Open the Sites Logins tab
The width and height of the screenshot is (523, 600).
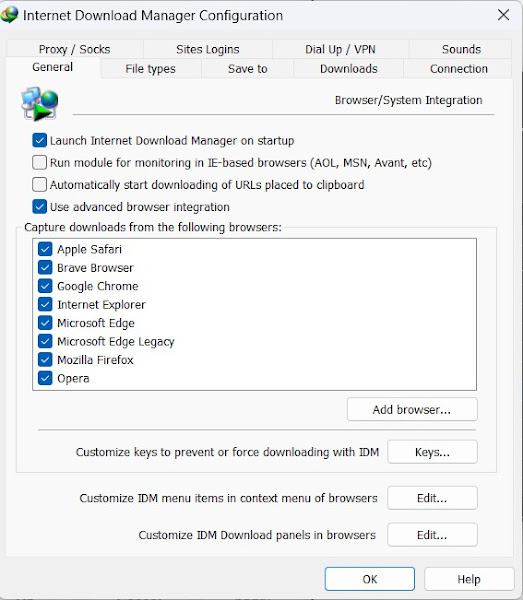[208, 49]
